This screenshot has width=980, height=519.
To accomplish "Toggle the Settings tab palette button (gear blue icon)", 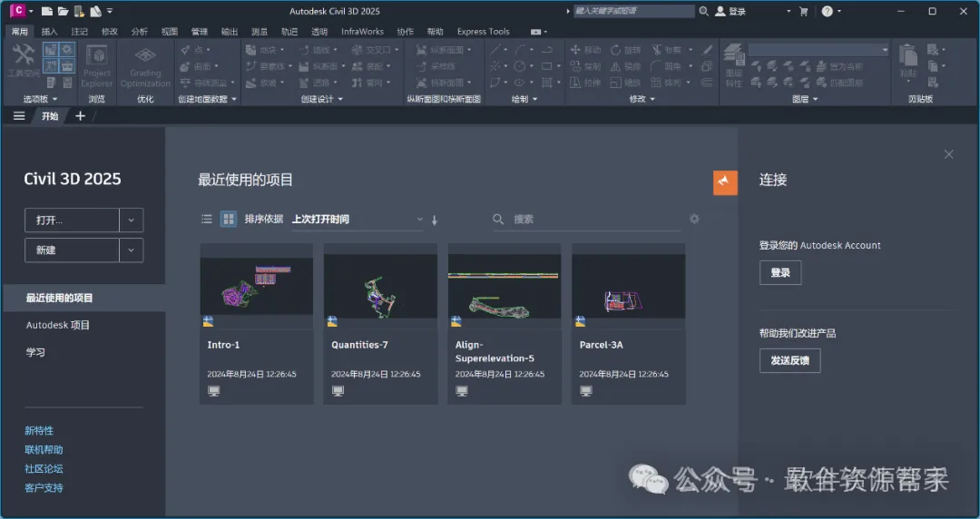I will (67, 49).
